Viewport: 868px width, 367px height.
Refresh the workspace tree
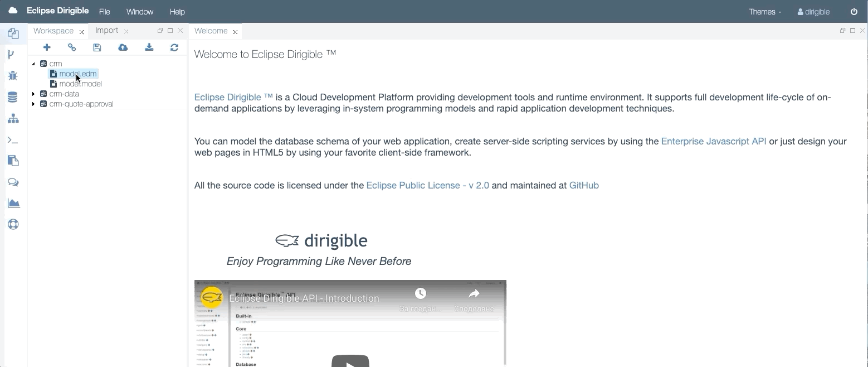174,47
